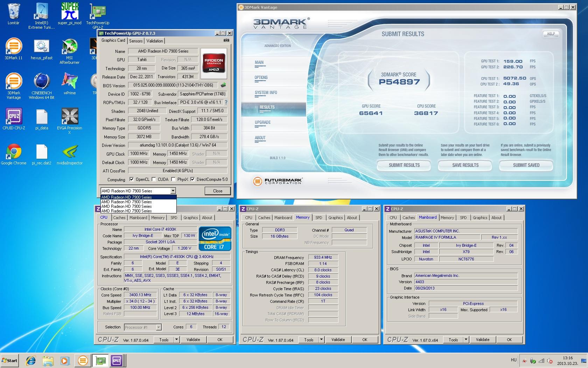Expand Tools dropdown arrow in Mainboard window
Image resolution: width=588 pixels, height=368 pixels.
coord(466,340)
